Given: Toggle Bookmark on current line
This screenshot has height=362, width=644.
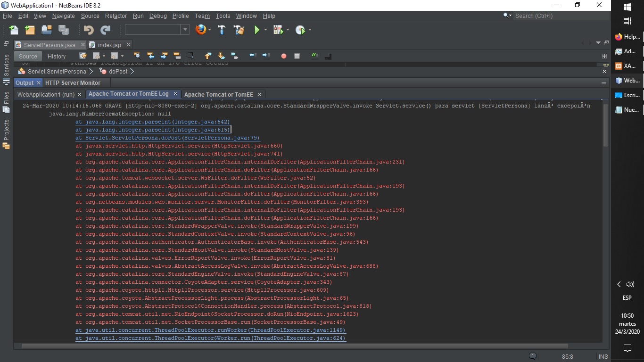Looking at the screenshot, I should pos(234,56).
